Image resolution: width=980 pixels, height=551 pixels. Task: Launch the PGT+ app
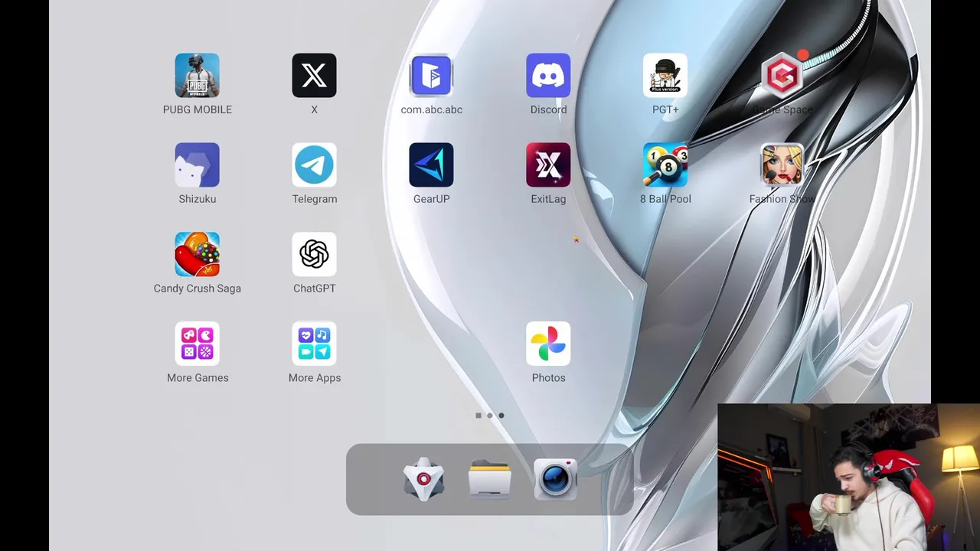pyautogui.click(x=665, y=75)
